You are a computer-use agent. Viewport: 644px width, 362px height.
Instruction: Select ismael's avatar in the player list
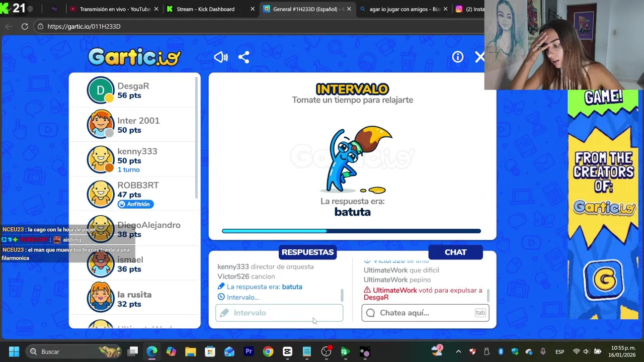[101, 263]
